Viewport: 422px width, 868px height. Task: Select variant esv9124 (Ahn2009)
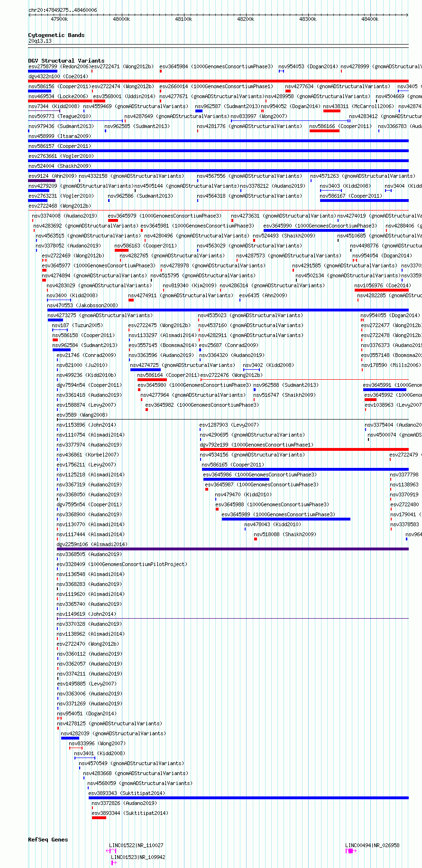point(53,176)
